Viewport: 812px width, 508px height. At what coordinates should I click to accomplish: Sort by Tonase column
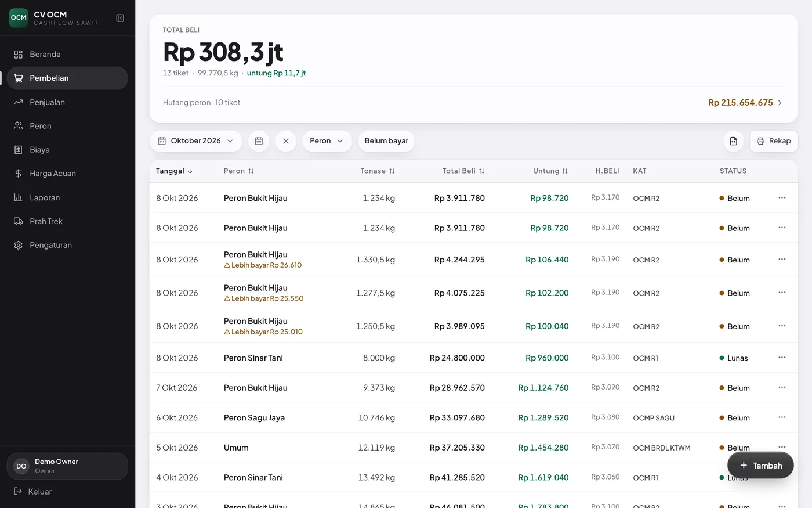click(x=378, y=171)
